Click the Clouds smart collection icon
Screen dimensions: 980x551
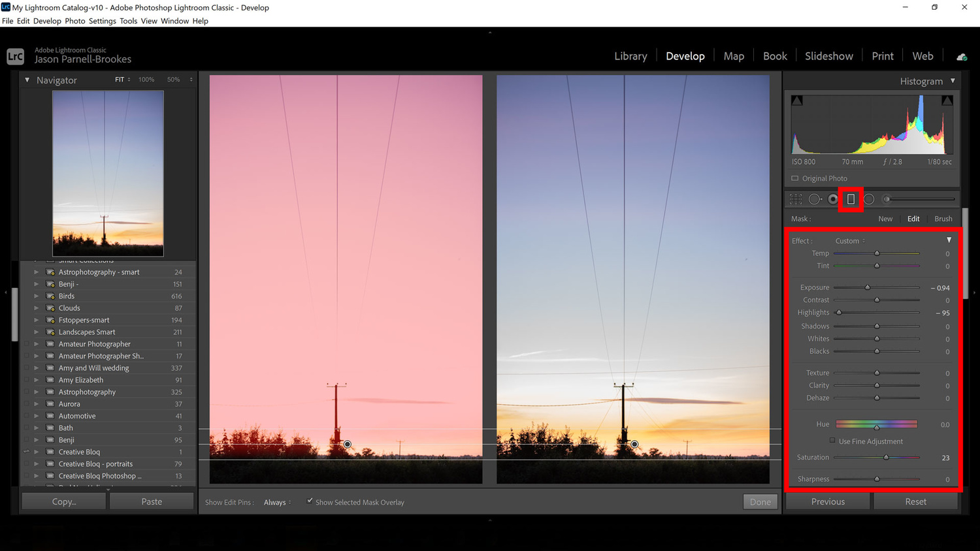click(50, 308)
